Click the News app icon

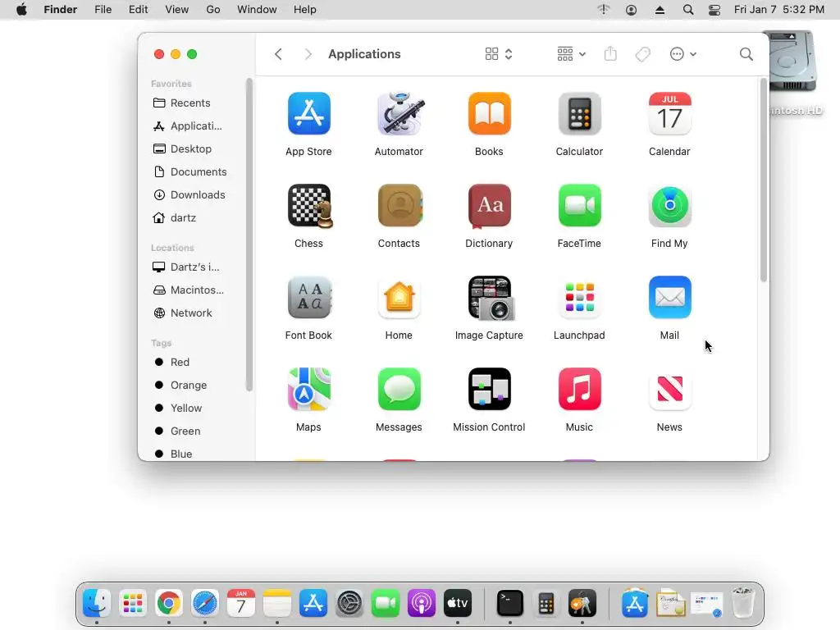(669, 390)
